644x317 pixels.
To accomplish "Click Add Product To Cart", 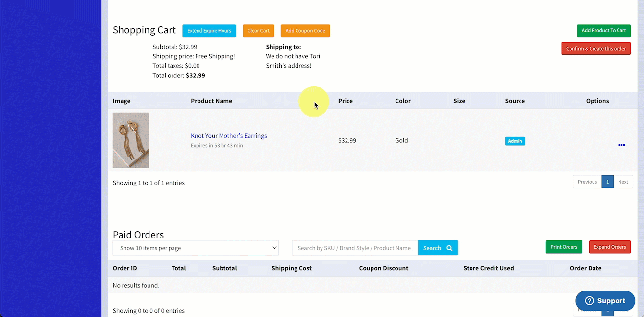I will coord(603,30).
